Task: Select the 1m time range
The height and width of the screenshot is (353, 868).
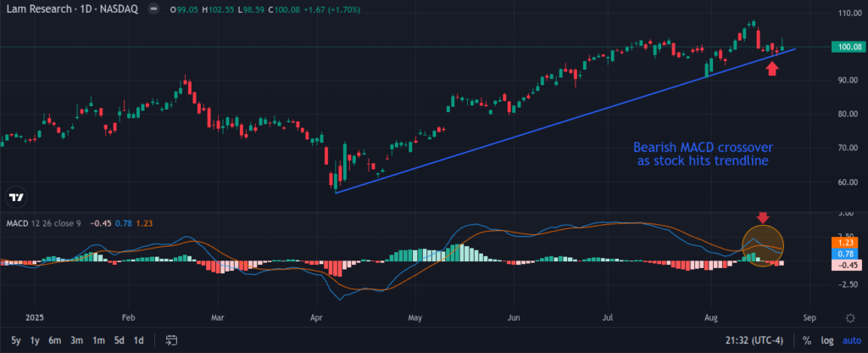Action: pos(98,340)
